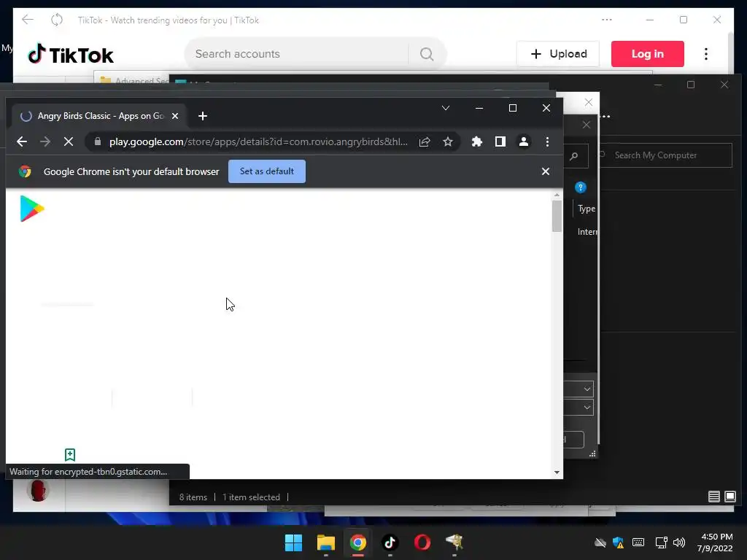This screenshot has height=560, width=747.
Task: Click Chrome icon in taskbar
Action: pyautogui.click(x=357, y=542)
